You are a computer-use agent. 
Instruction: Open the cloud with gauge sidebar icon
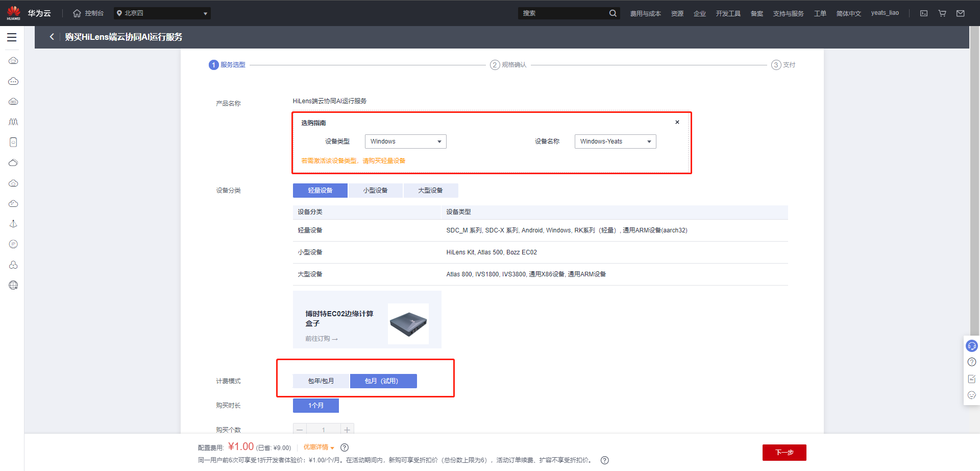(13, 204)
